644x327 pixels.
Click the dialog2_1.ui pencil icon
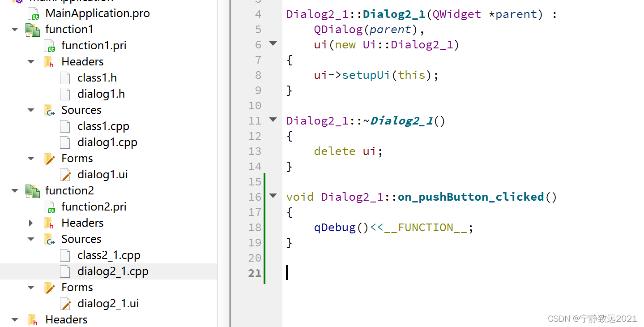point(66,304)
